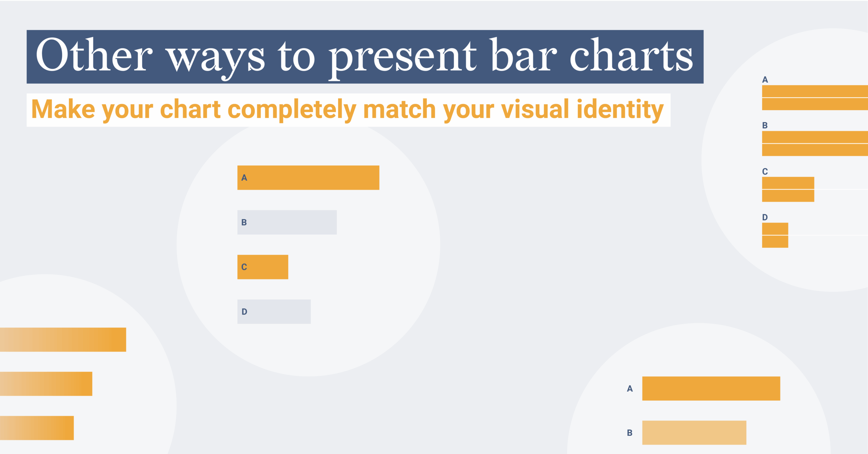Click label B in the top-right chart

click(765, 125)
